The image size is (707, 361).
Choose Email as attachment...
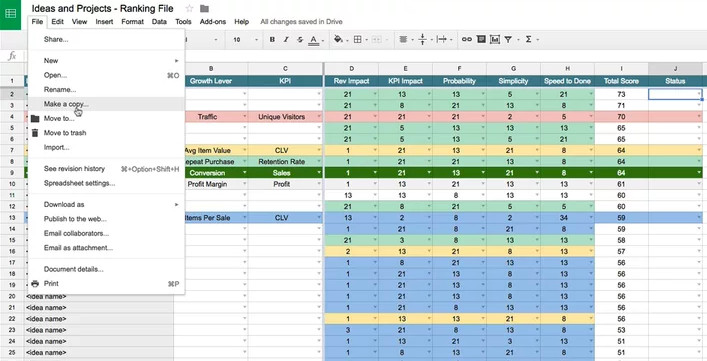(x=106, y=248)
